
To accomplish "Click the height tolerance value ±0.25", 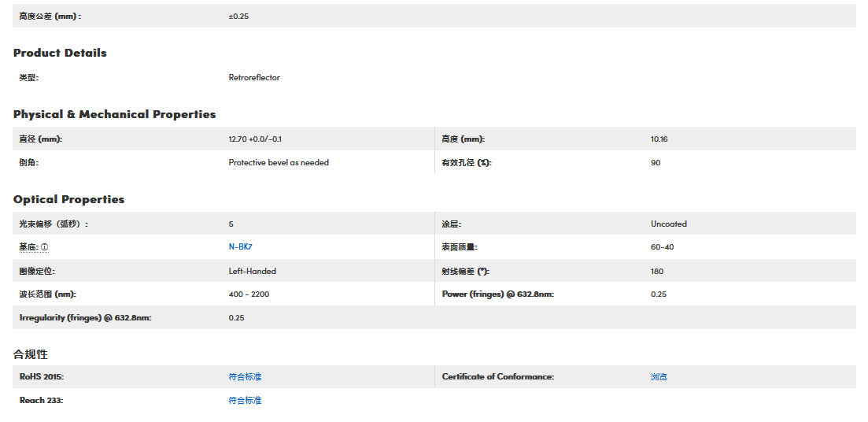I will pyautogui.click(x=238, y=17).
